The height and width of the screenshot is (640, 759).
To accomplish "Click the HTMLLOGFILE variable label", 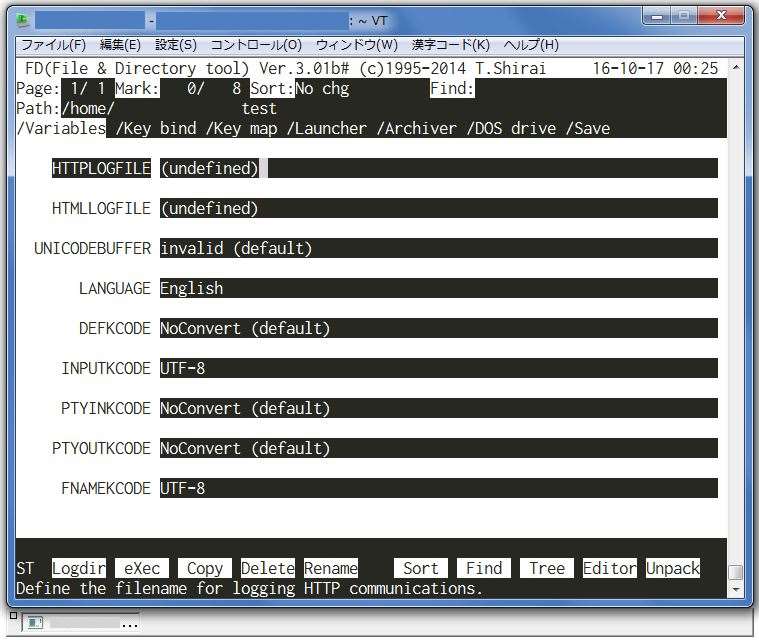I will click(x=101, y=208).
